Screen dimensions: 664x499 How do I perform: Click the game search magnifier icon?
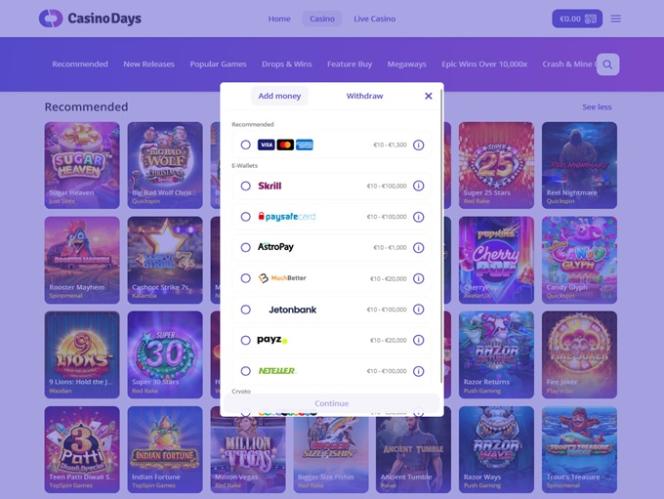(x=608, y=64)
